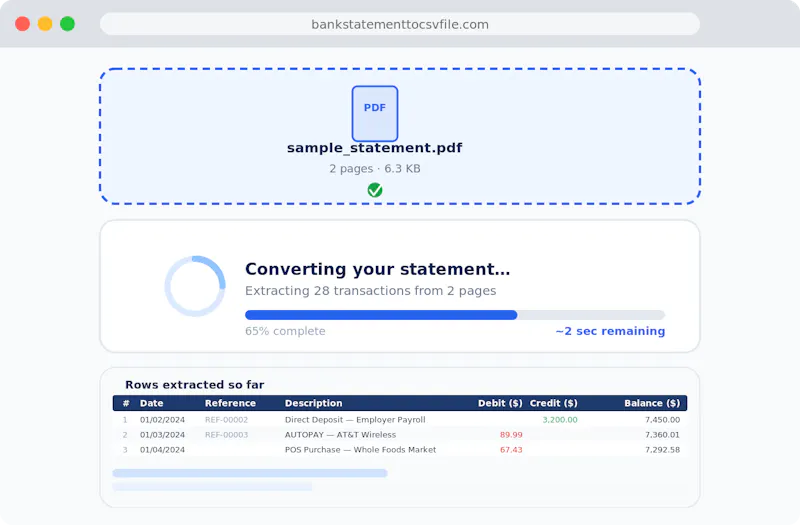
Task: Click the 3,200.00 credit amount
Action: tap(560, 420)
